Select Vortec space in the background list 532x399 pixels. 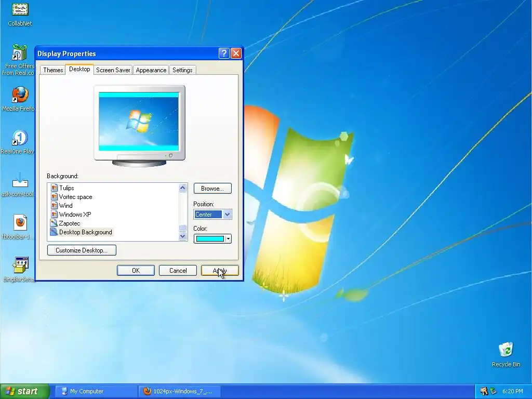tap(75, 196)
